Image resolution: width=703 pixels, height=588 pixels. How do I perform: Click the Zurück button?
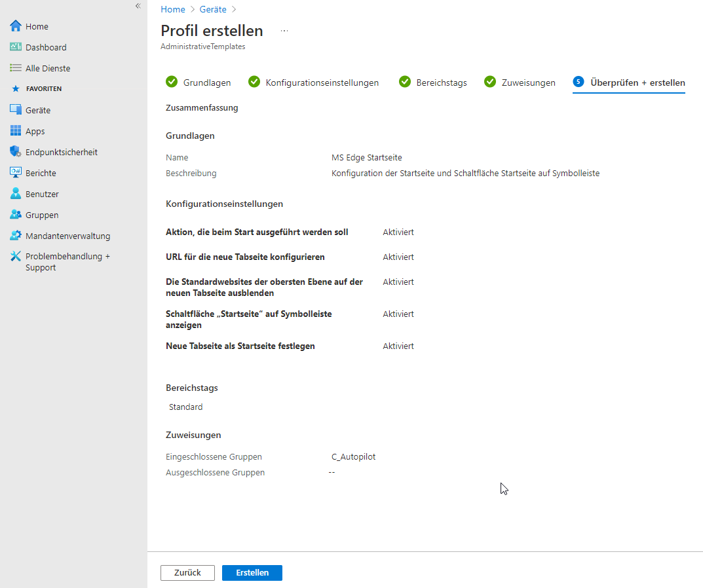pos(187,572)
